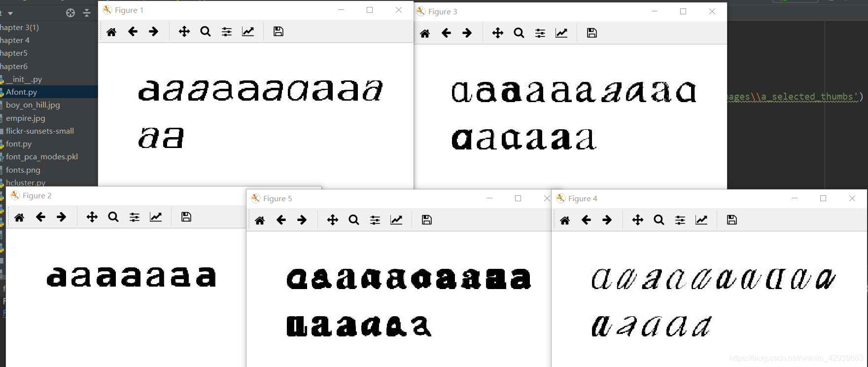Select Pan tool in Figure 3

pos(498,33)
